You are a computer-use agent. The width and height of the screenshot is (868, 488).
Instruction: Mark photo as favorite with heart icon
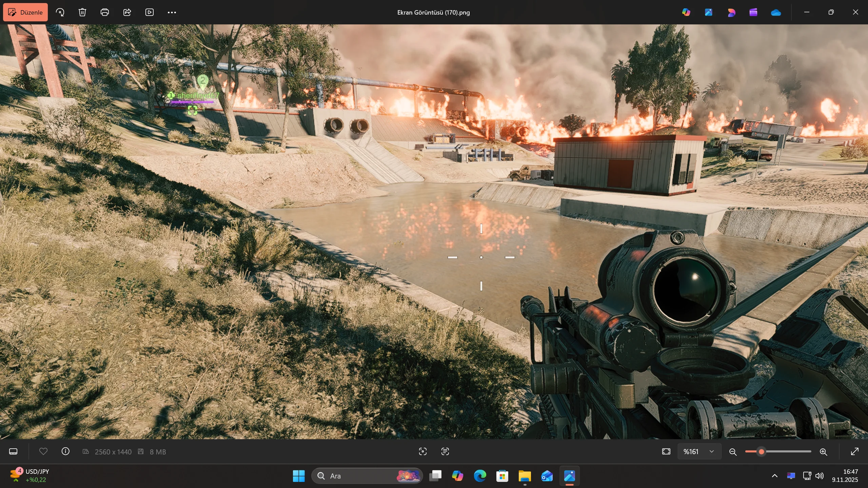(43, 451)
